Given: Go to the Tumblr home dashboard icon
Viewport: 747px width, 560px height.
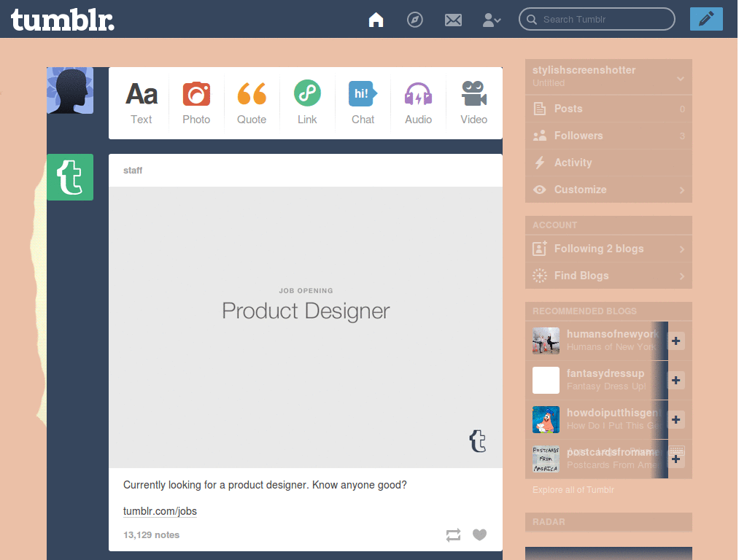Looking at the screenshot, I should click(376, 20).
